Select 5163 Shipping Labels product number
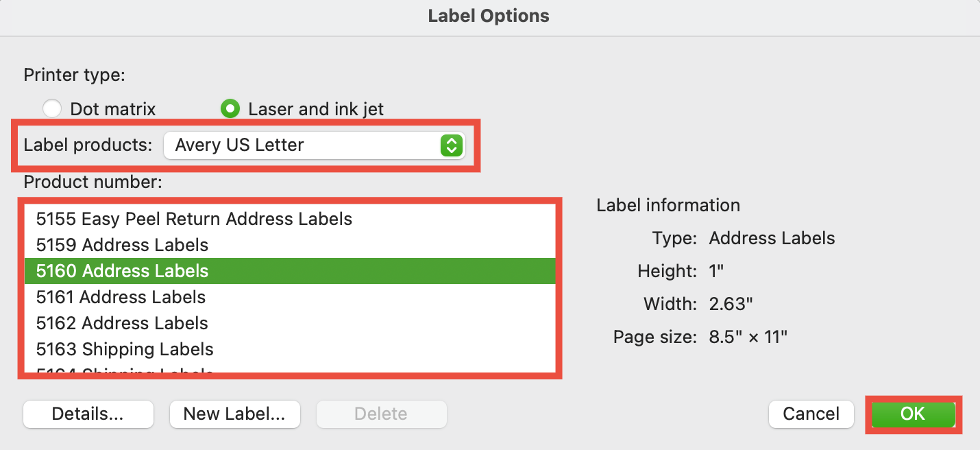Image resolution: width=980 pixels, height=450 pixels. click(125, 349)
